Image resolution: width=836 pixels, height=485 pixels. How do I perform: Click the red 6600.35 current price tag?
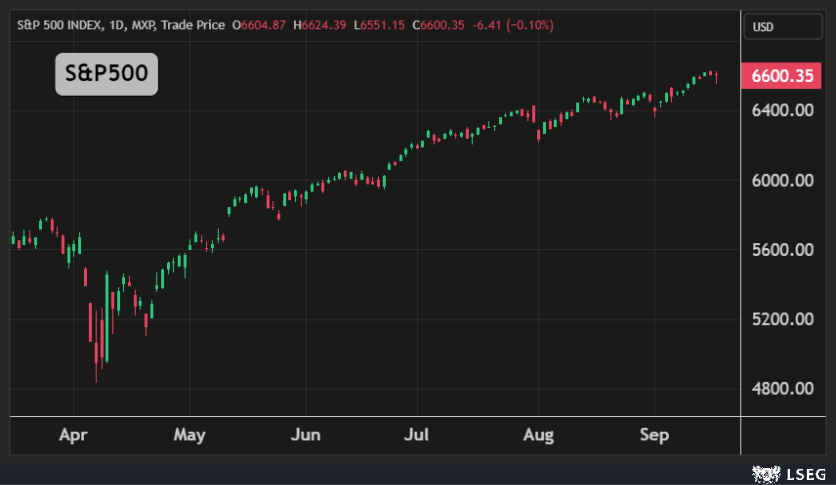click(782, 75)
